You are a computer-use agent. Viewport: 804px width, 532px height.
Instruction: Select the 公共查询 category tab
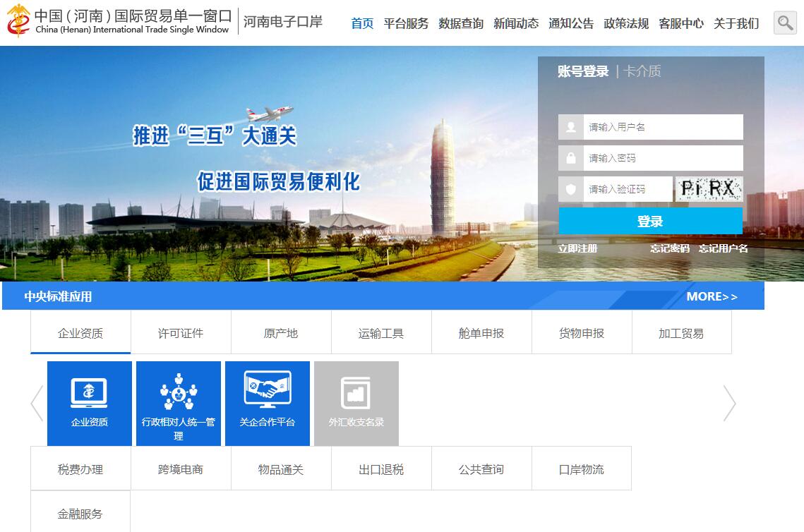coord(481,469)
